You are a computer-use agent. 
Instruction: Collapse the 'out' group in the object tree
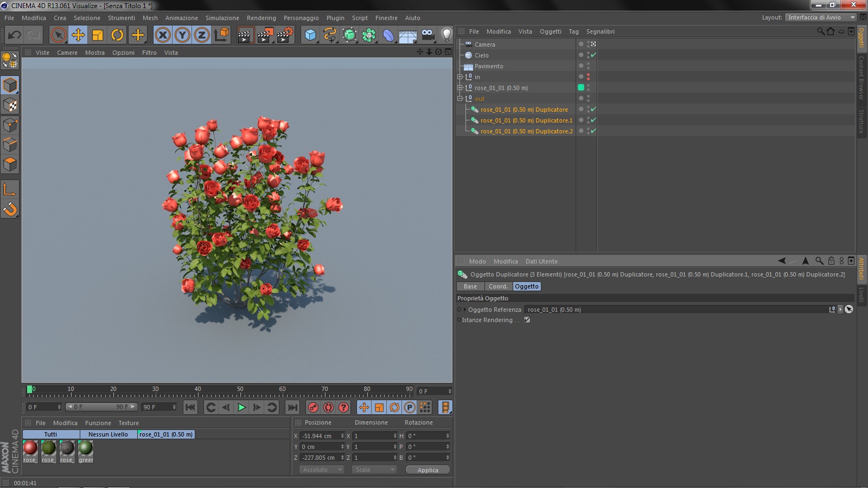click(x=460, y=99)
